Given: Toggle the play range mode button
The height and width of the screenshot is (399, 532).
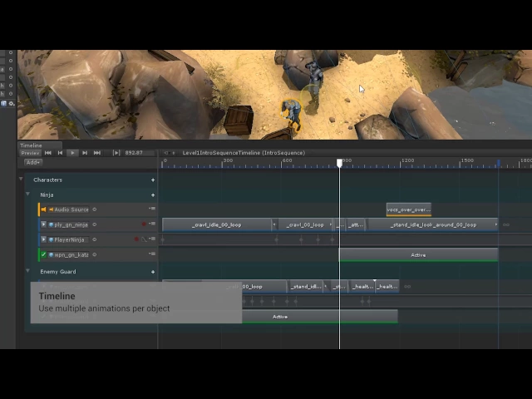Looking at the screenshot, I should [x=116, y=153].
